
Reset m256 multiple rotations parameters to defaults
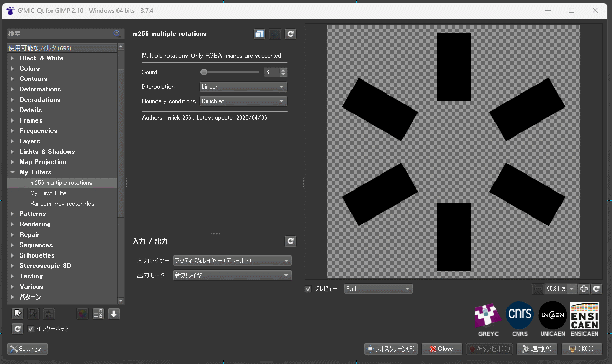(291, 34)
